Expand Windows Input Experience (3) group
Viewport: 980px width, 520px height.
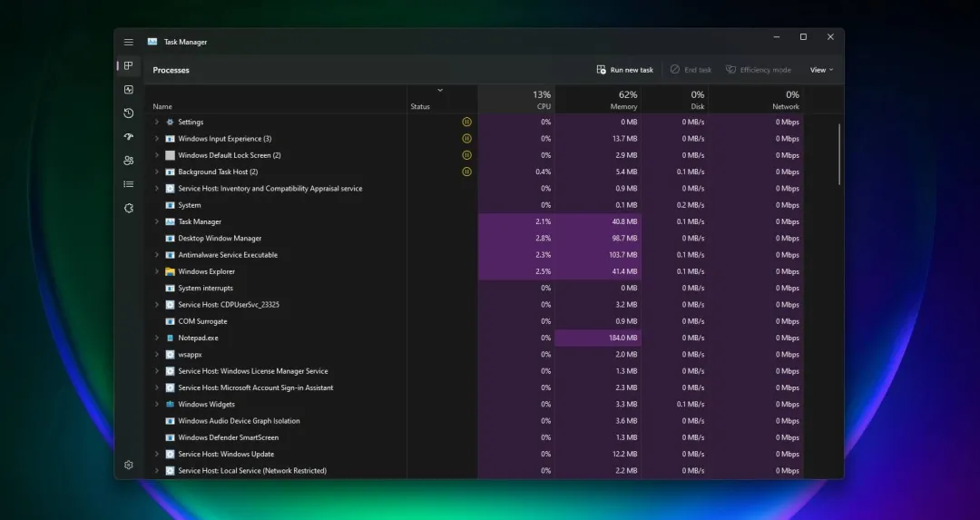click(x=157, y=139)
